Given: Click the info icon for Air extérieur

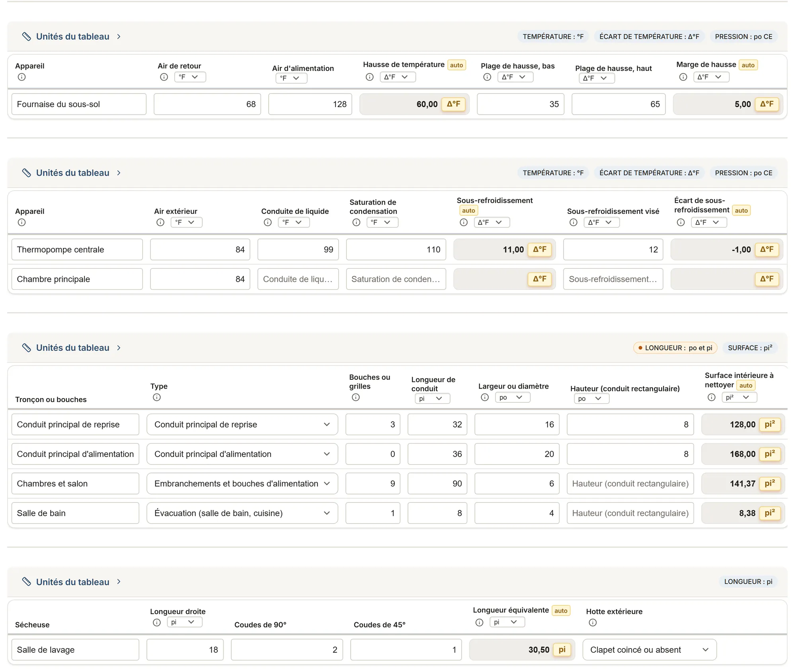Looking at the screenshot, I should (x=160, y=223).
